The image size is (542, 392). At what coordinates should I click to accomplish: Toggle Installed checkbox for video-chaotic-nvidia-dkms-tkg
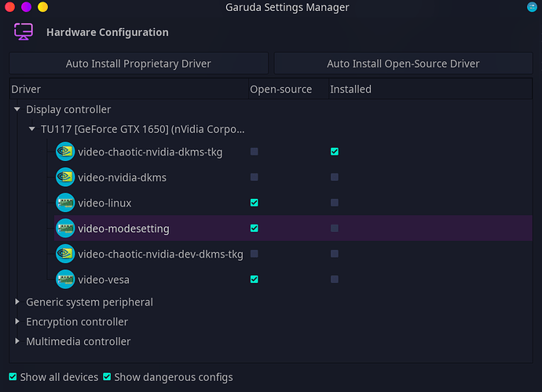point(335,152)
